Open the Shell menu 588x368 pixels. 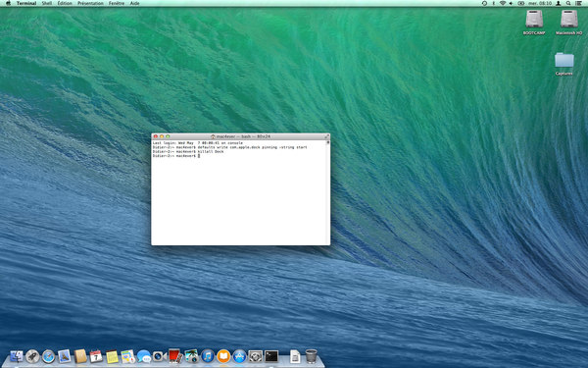click(x=47, y=3)
